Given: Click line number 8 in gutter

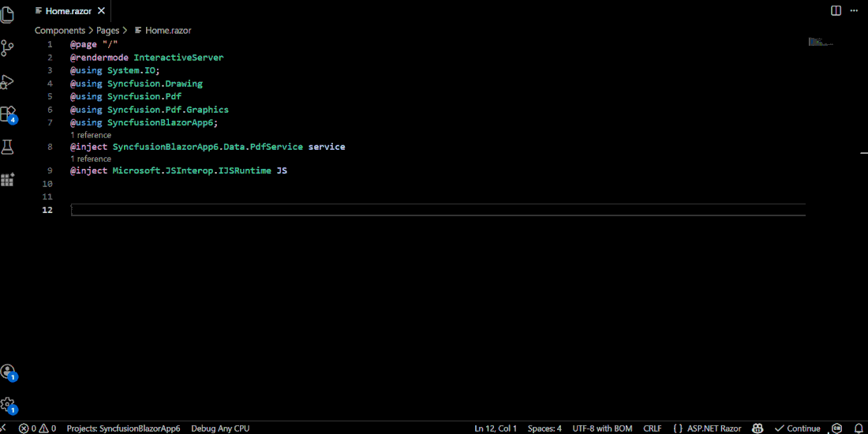Looking at the screenshot, I should click(x=50, y=147).
